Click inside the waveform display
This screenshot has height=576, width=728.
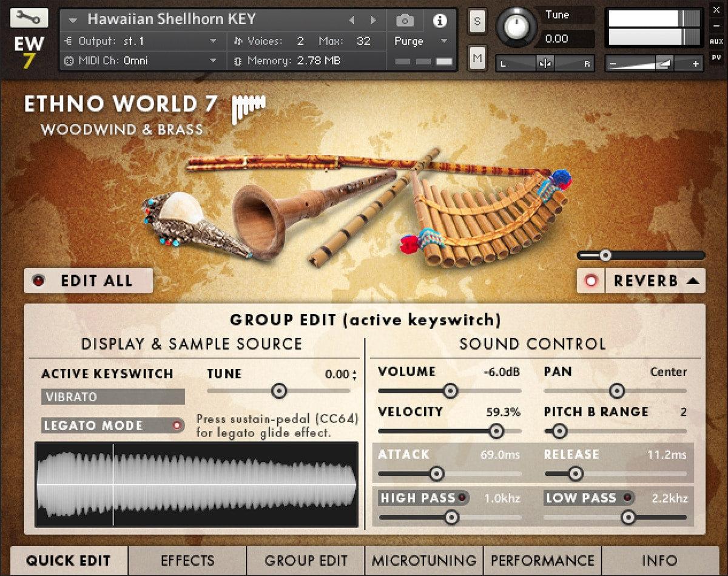[197, 484]
